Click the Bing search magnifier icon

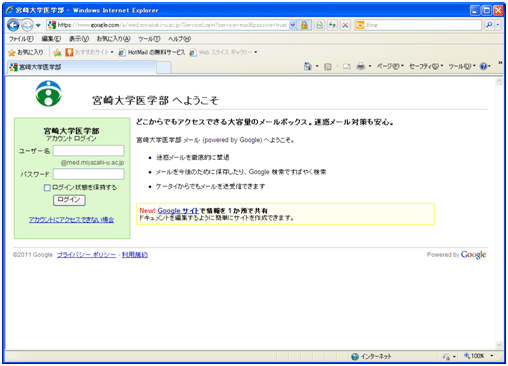(x=489, y=25)
